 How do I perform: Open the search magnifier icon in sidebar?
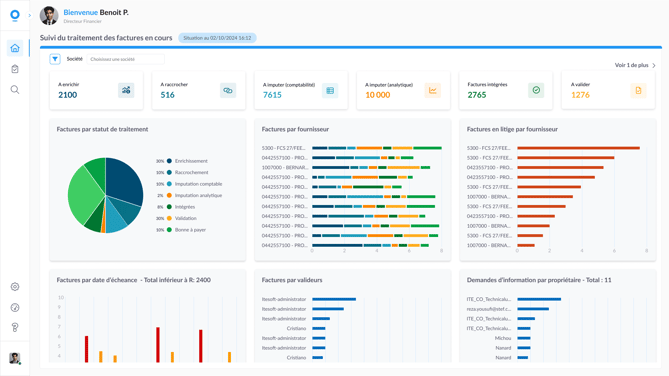coord(15,90)
